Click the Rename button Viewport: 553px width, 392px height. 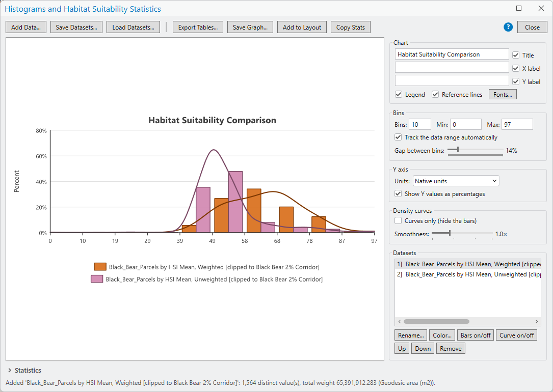click(411, 335)
